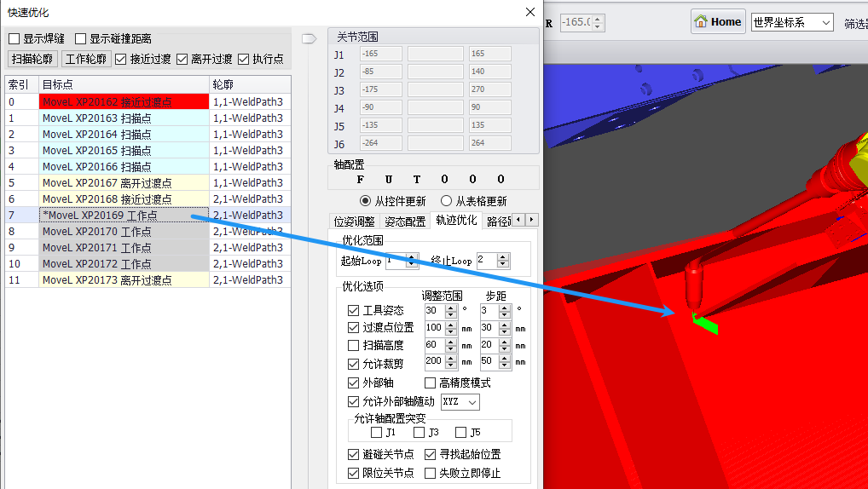The image size is (868, 489).
Task: Select the red XP20162 接近过渡点 row
Action: tap(124, 101)
